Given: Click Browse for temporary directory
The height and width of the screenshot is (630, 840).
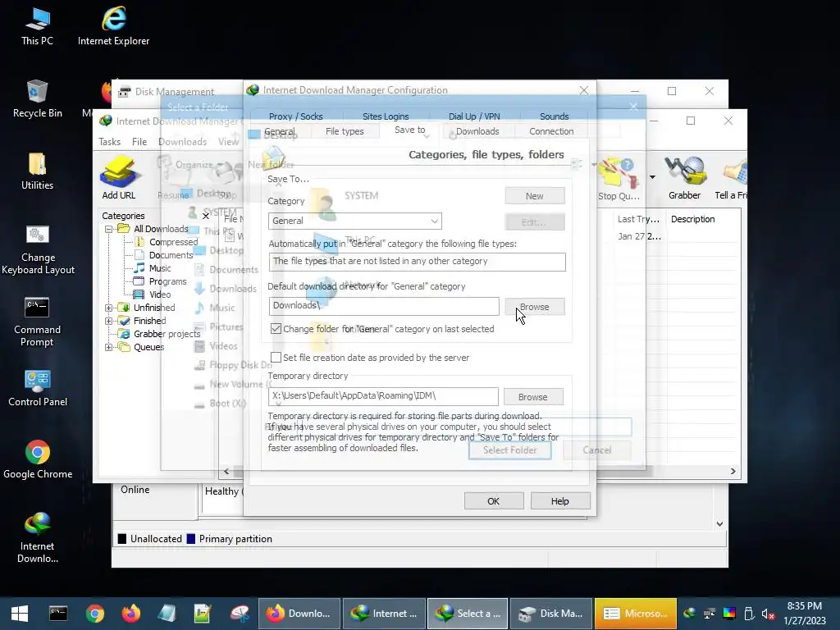Looking at the screenshot, I should (x=533, y=397).
